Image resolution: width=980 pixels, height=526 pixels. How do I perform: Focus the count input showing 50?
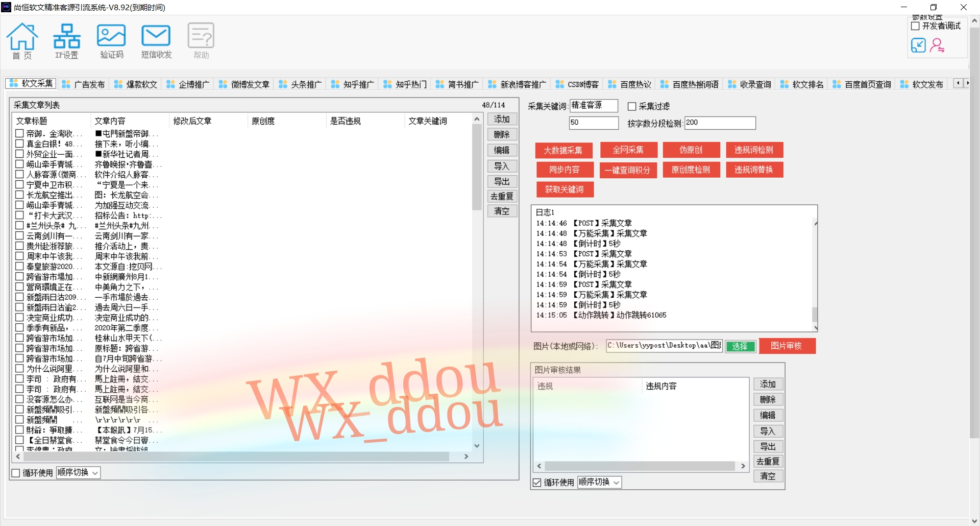click(594, 123)
